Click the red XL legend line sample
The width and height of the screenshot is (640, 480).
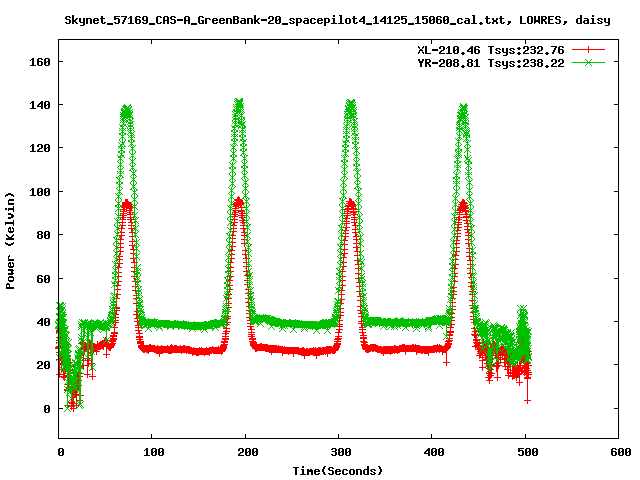click(588, 50)
